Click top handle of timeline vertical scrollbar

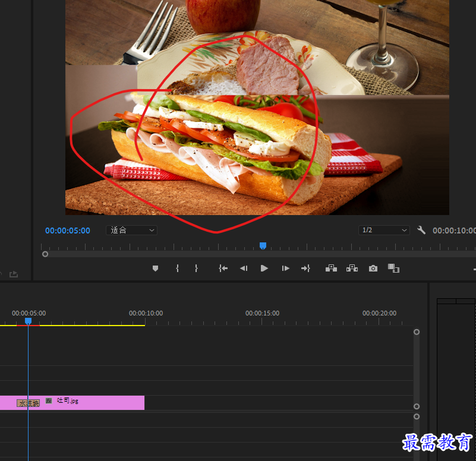(x=417, y=331)
